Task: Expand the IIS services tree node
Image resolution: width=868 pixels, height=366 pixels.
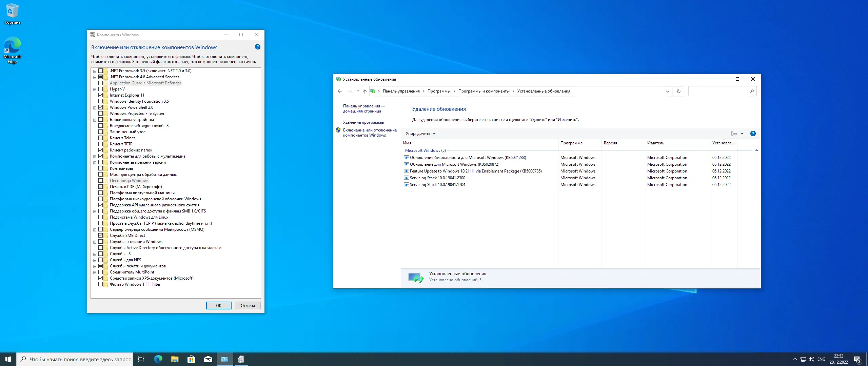Action: 95,254
